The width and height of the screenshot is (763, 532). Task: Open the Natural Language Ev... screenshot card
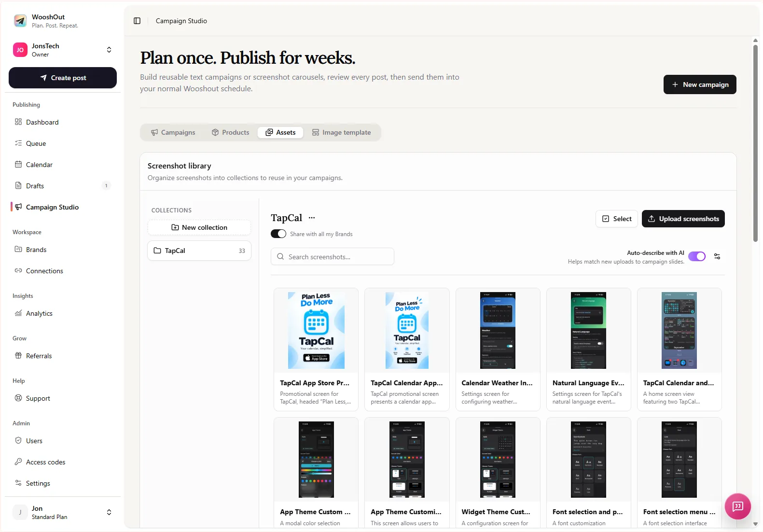[x=588, y=350]
